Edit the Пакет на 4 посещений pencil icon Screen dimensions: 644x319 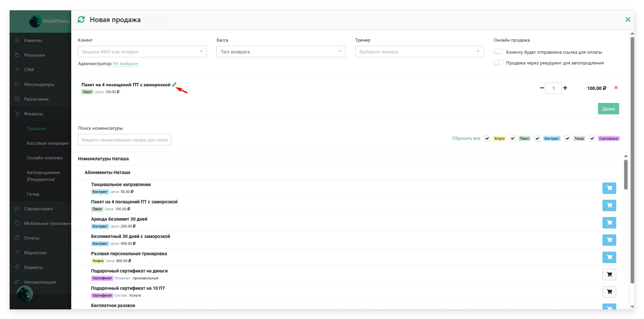174,85
